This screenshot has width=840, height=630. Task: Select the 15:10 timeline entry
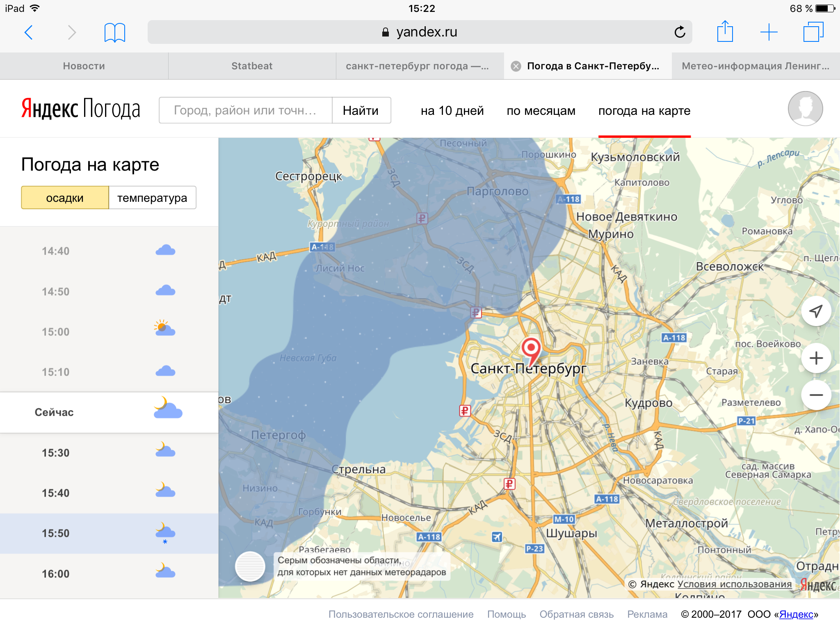click(x=109, y=372)
